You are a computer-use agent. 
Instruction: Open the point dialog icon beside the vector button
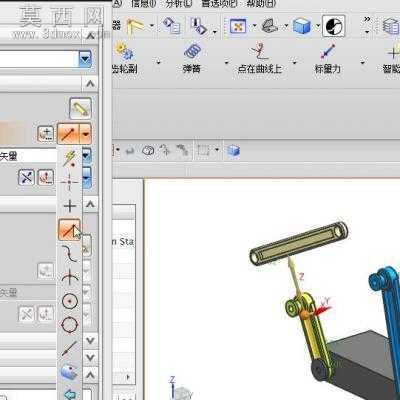click(45, 134)
